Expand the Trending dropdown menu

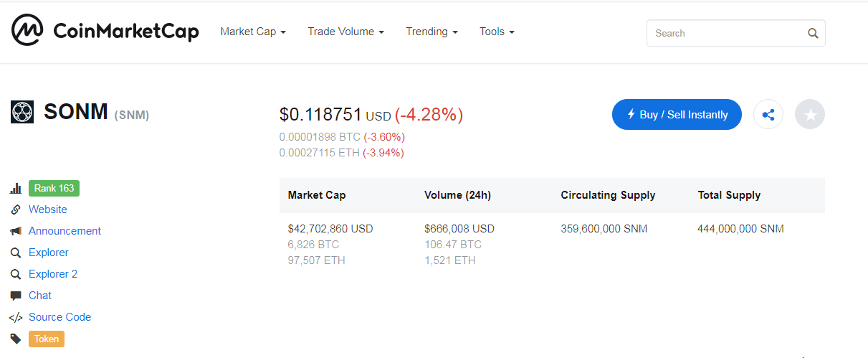(x=431, y=32)
